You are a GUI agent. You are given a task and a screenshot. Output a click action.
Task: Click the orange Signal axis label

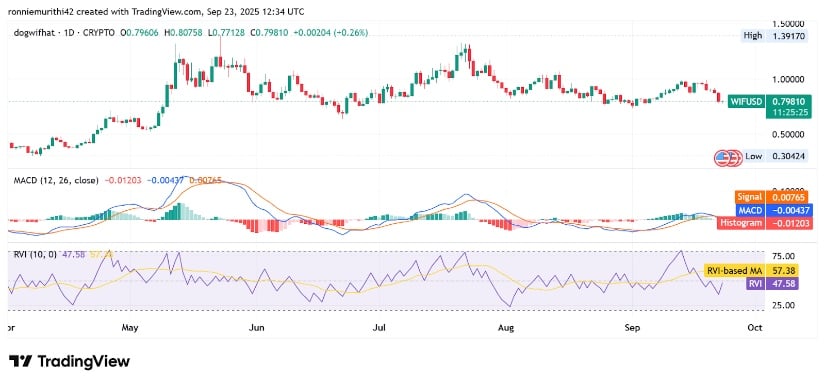[x=749, y=197]
